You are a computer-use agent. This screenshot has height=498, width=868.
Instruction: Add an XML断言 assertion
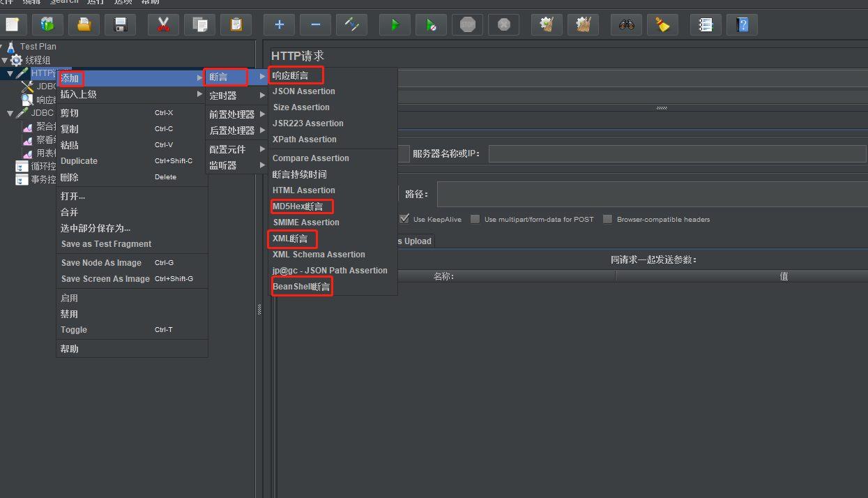[333, 239]
